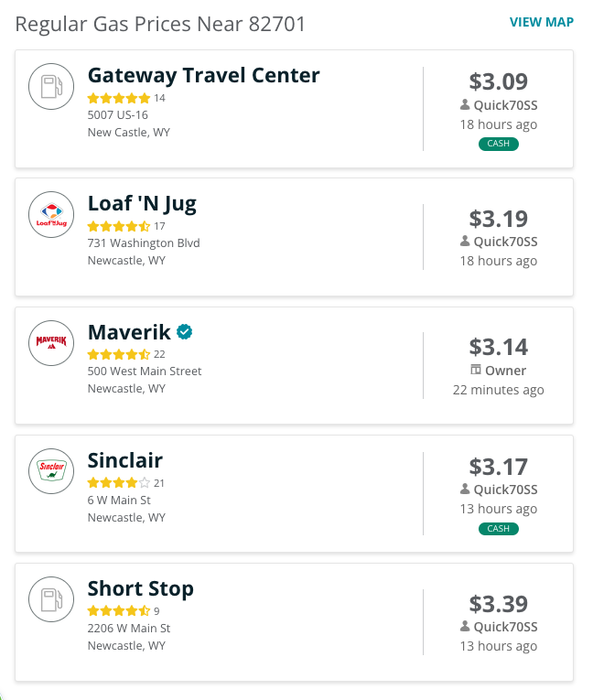593x700 pixels.
Task: Open the Short Stop station name
Action: (141, 588)
